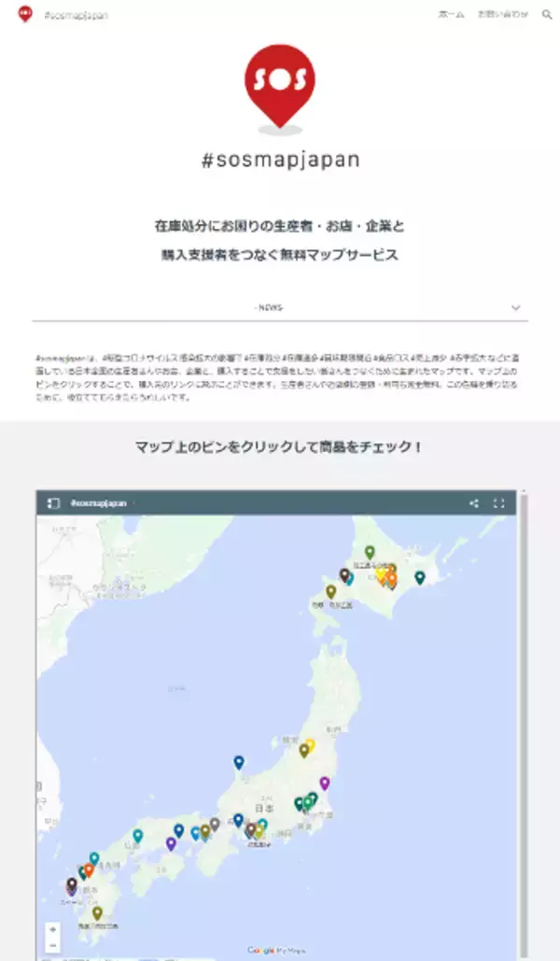
Task: Select the dark brown pin in western Kyushu
Action: tap(72, 884)
